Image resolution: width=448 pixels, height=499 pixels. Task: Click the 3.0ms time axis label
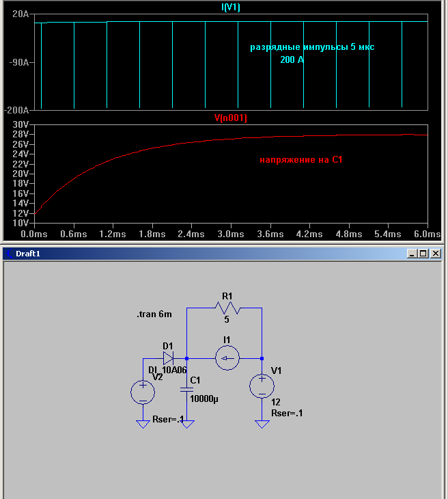[231, 234]
